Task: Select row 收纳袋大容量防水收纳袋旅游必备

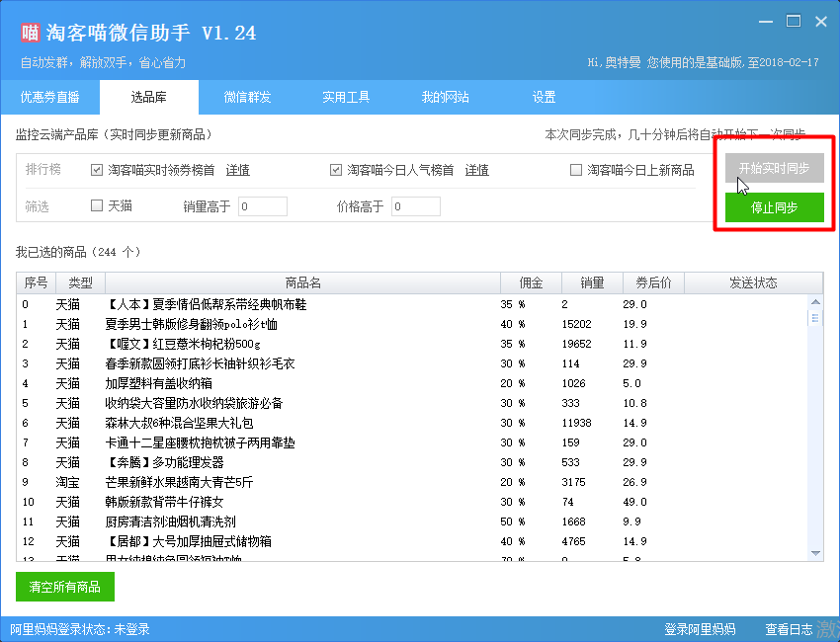Action: pos(412,403)
